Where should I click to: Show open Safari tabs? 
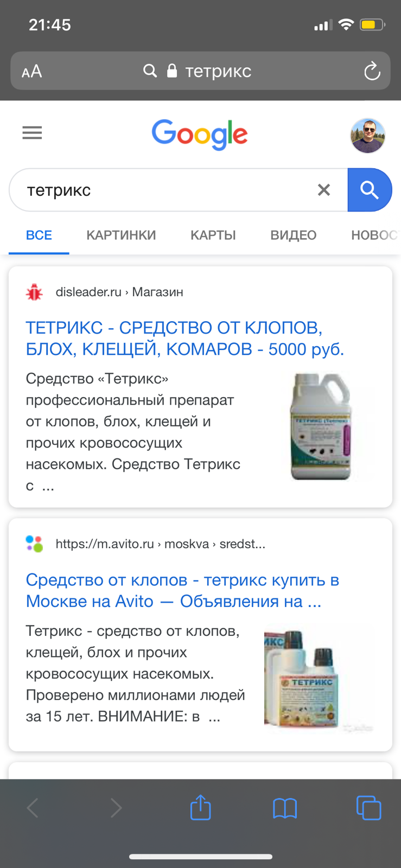(x=368, y=808)
